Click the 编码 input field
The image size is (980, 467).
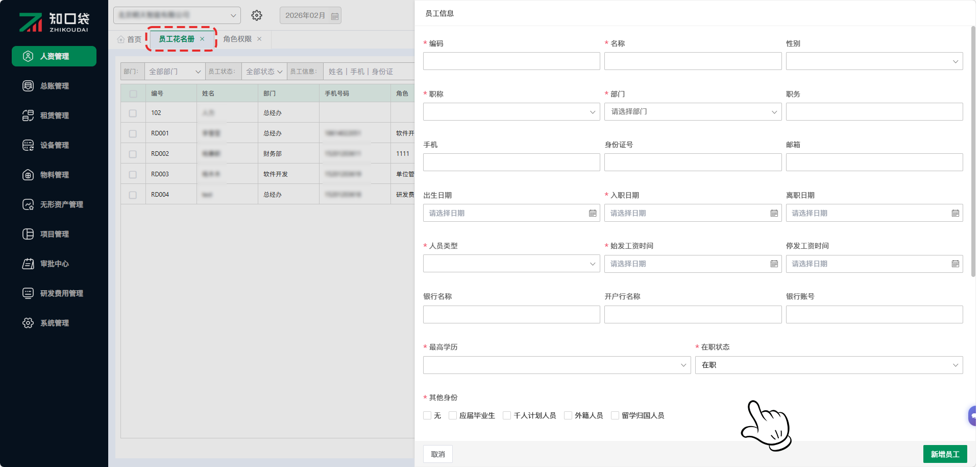[511, 61]
